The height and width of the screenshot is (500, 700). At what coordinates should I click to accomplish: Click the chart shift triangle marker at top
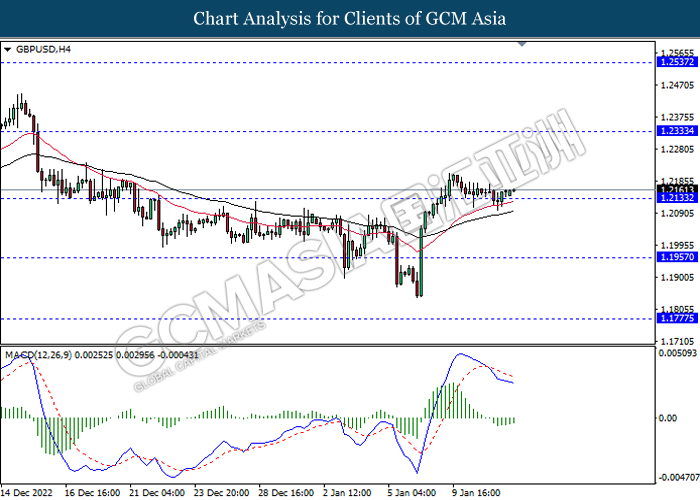click(x=522, y=44)
